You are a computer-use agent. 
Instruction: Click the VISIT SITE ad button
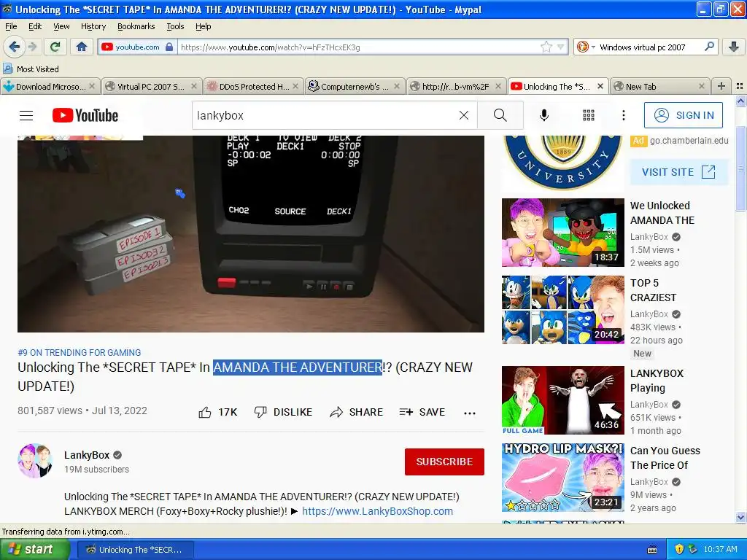(x=679, y=172)
